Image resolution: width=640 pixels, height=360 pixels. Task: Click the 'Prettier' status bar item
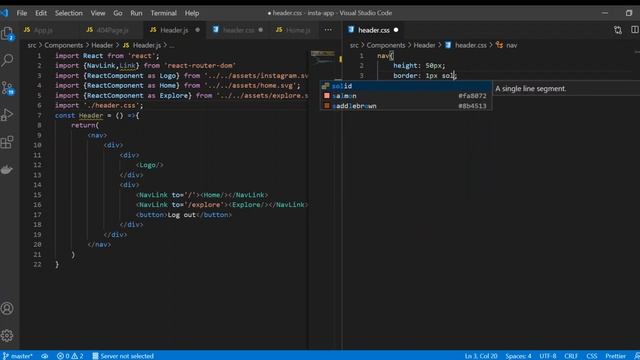(616, 356)
